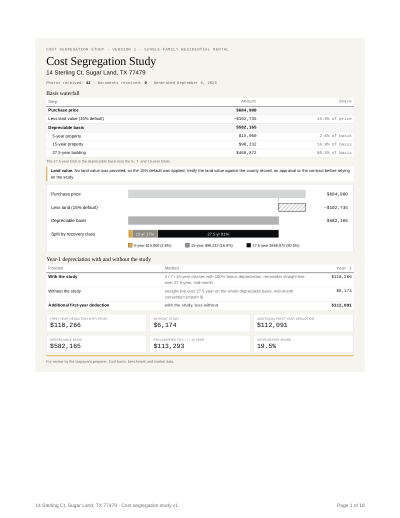Click the 'Less land (15% default)' chart label
The height and width of the screenshot is (518, 400).
(x=74, y=207)
